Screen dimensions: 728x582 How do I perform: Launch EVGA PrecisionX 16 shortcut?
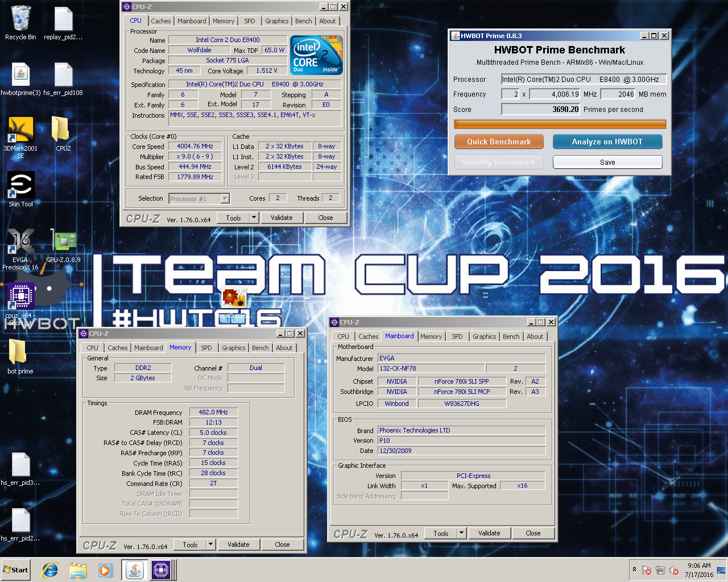point(20,249)
